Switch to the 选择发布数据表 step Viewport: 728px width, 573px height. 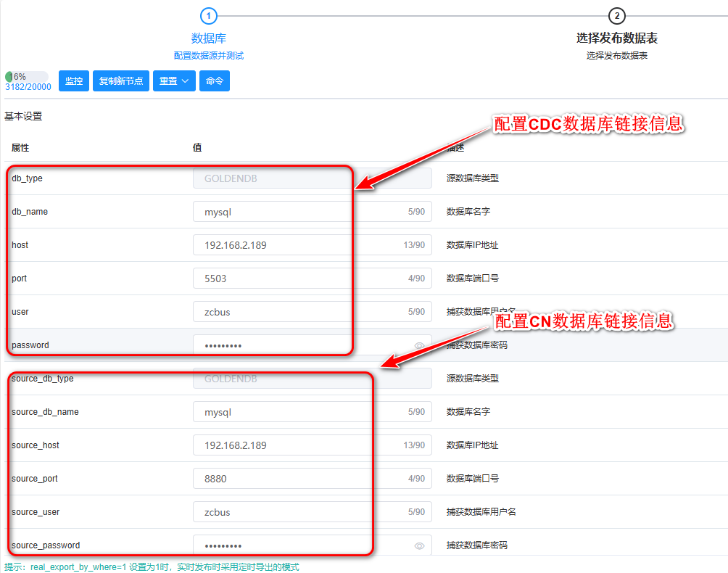pyautogui.click(x=616, y=38)
